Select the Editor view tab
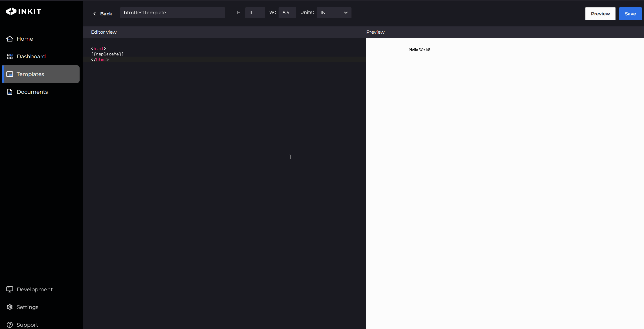 (x=104, y=32)
